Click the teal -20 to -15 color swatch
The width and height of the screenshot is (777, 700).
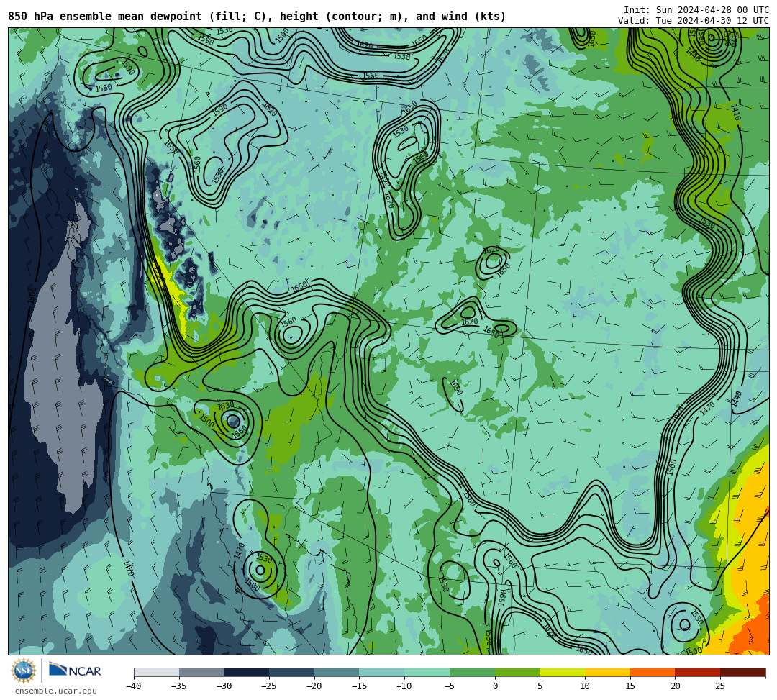[x=337, y=672]
